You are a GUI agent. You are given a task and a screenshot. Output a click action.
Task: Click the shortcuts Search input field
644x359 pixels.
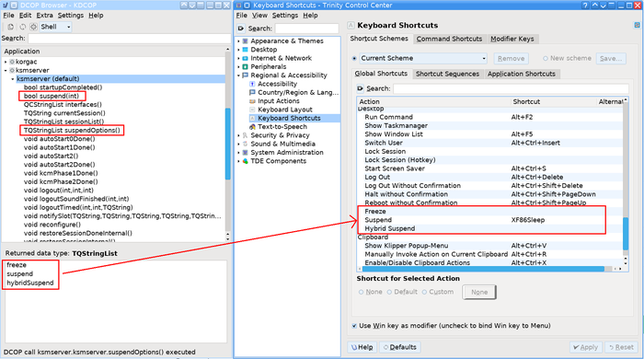coord(511,88)
